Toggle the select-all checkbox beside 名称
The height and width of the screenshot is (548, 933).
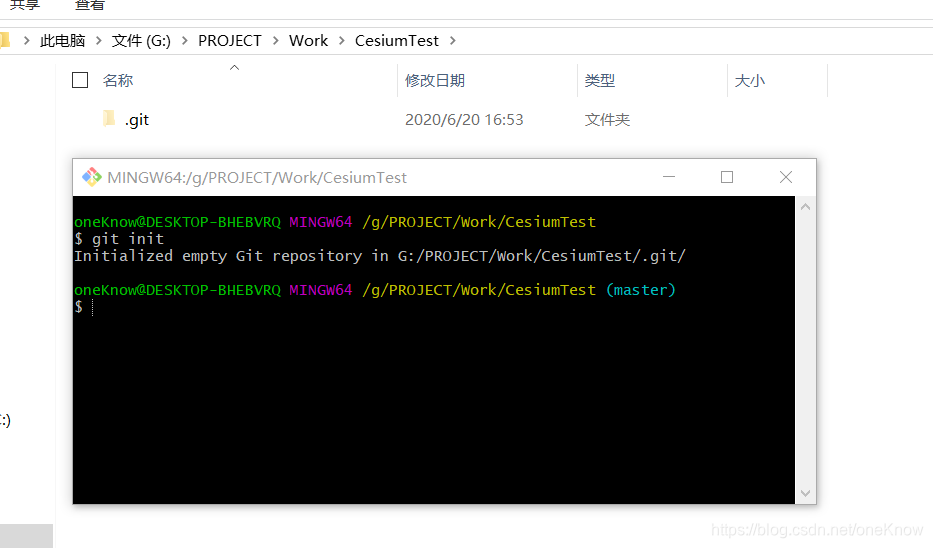click(80, 80)
